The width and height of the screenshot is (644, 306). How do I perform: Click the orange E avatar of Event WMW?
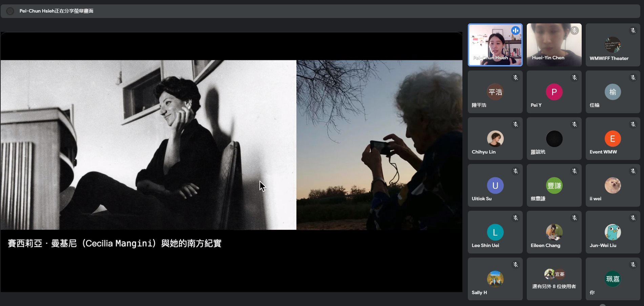(612, 139)
